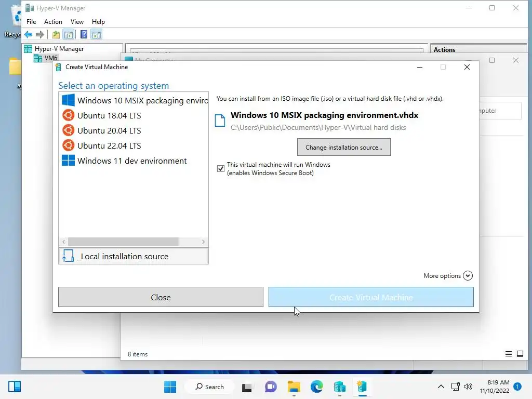
Task: Select Windows 10 MSIX packaging environment
Action: 134,100
